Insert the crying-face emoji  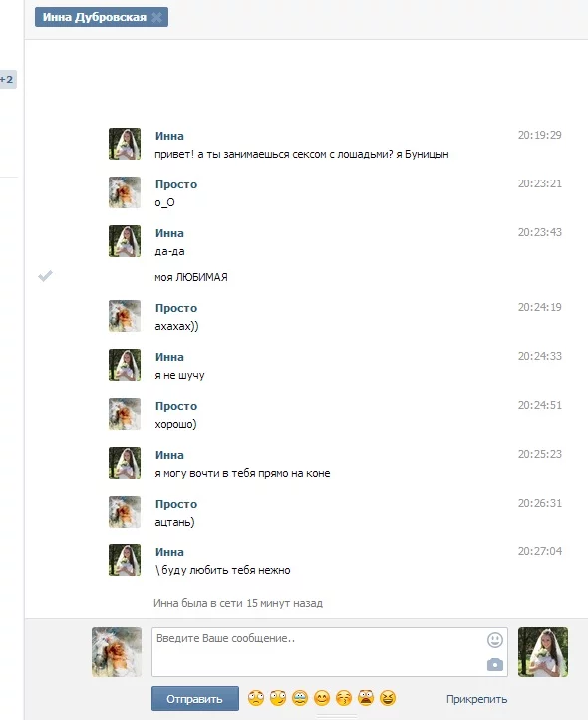pos(300,698)
